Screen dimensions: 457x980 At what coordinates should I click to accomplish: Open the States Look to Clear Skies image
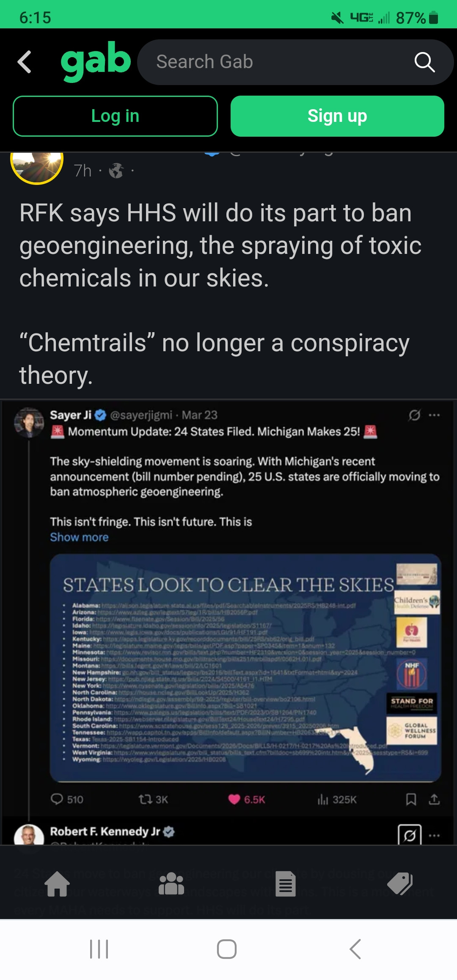[245, 667]
